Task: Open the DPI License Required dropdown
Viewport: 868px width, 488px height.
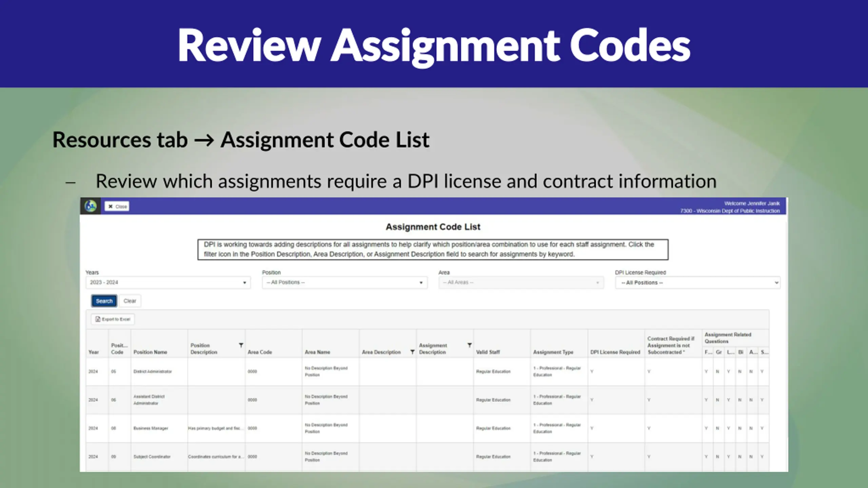Action: (x=698, y=283)
